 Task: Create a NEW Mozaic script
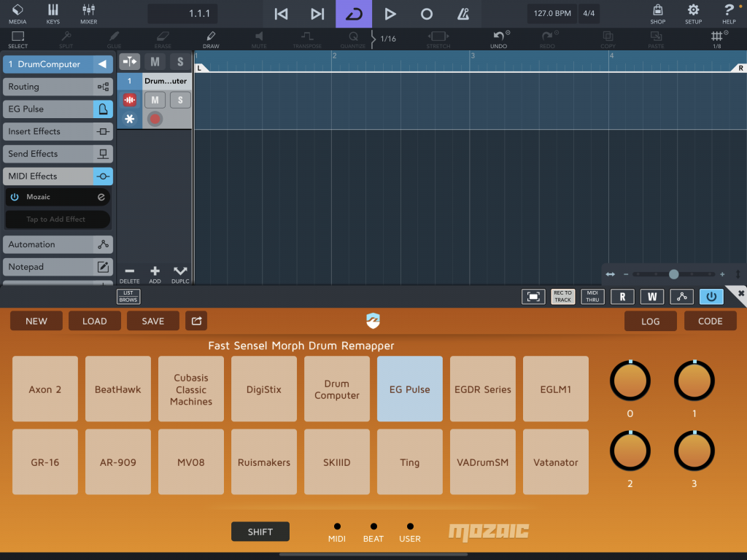36,321
